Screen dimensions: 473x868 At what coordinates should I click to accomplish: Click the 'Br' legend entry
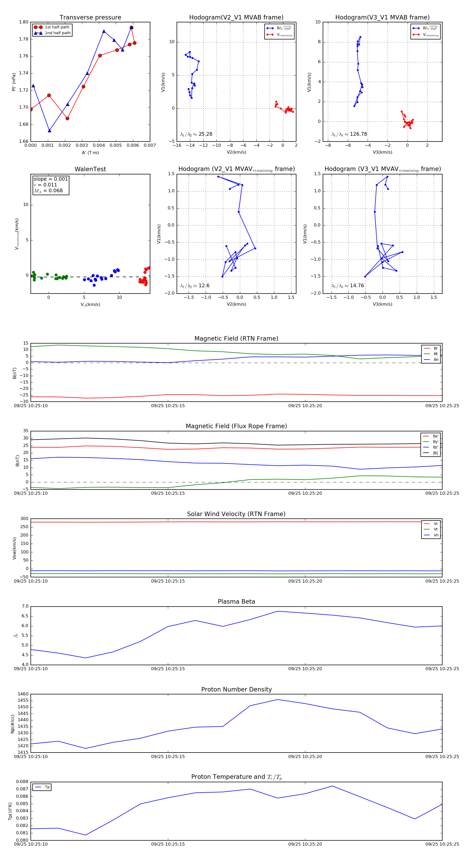tap(431, 349)
